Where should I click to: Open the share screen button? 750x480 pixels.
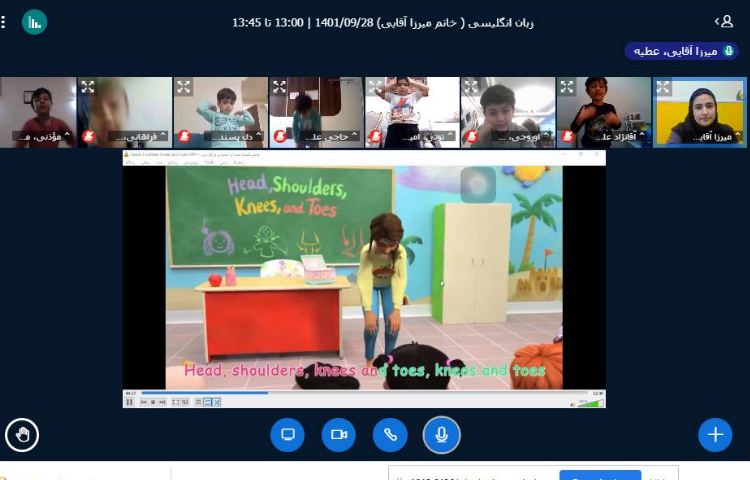pos(287,434)
